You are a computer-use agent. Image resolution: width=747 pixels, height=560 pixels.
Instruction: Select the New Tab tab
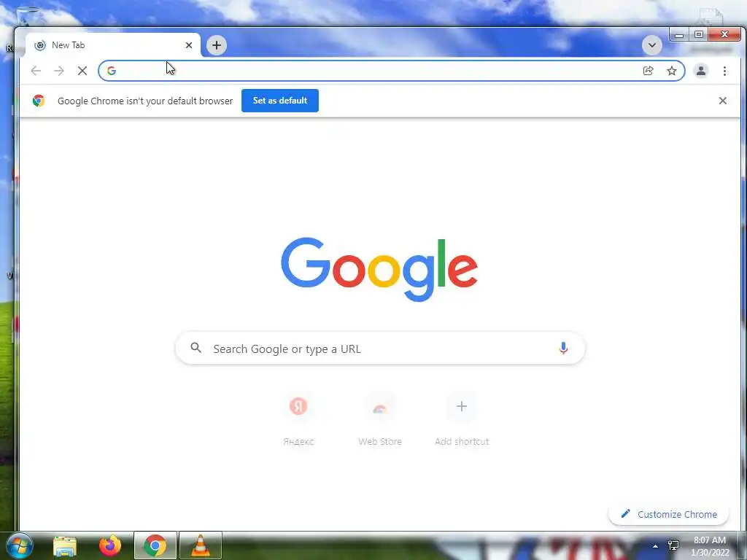[x=113, y=45]
